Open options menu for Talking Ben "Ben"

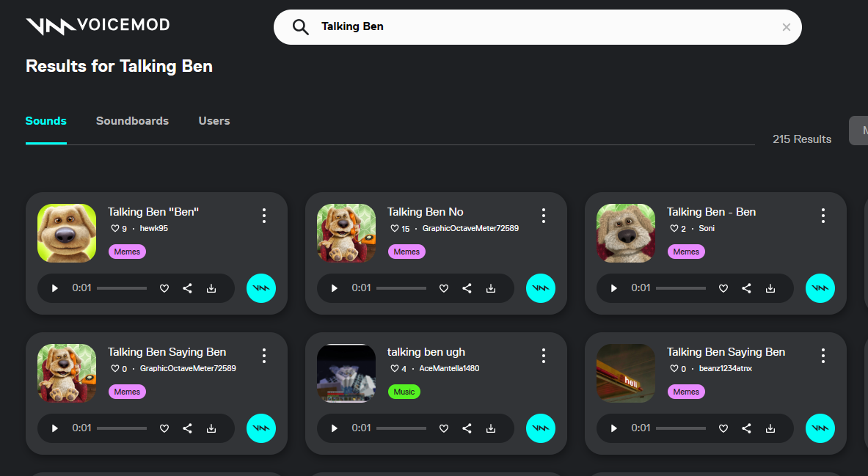[264, 216]
